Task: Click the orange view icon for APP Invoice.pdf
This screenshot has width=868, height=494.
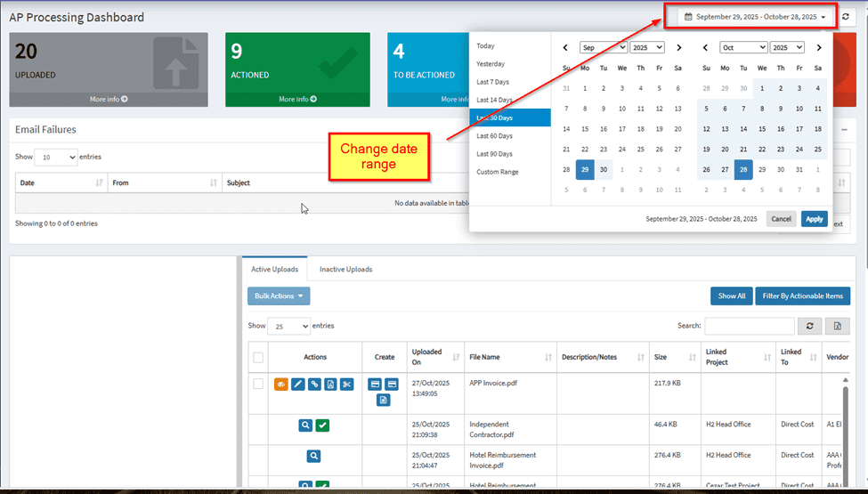Action: [x=282, y=384]
